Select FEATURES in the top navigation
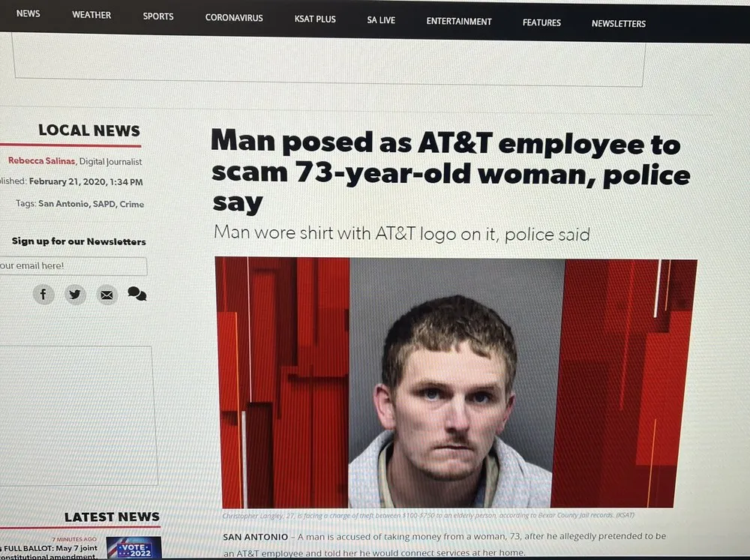The image size is (750, 560). [541, 22]
